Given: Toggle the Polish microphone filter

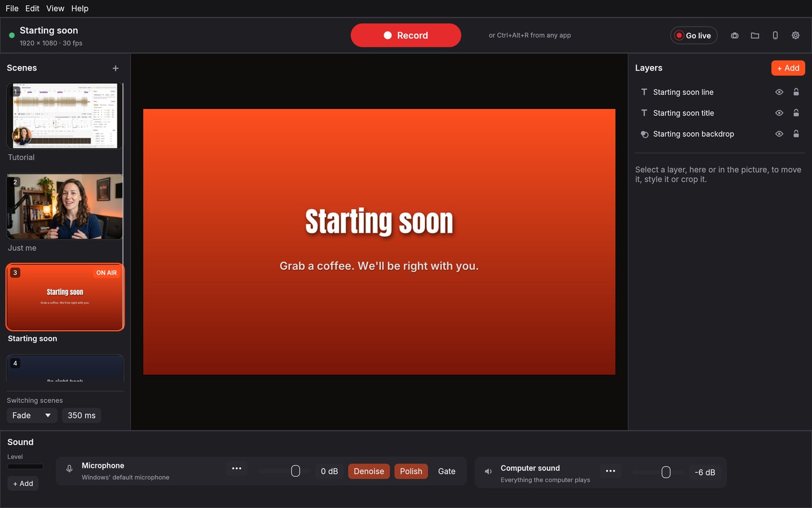Looking at the screenshot, I should coord(411,471).
